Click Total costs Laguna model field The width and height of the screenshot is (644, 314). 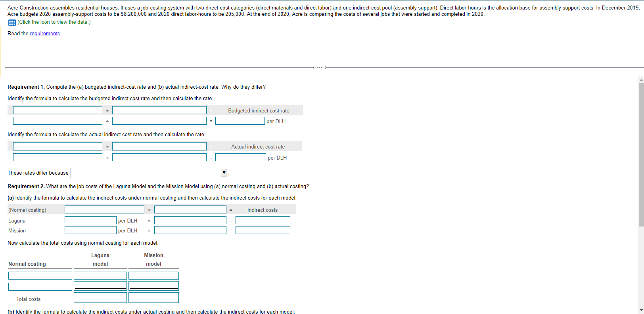[100, 297]
